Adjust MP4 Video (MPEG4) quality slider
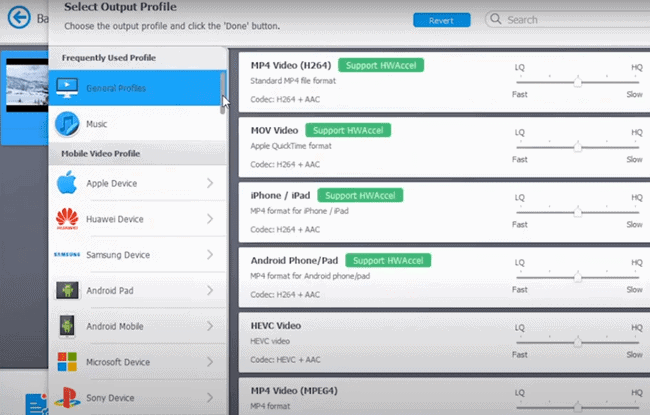Screen dimensions: 650x415 (x=577, y=407)
